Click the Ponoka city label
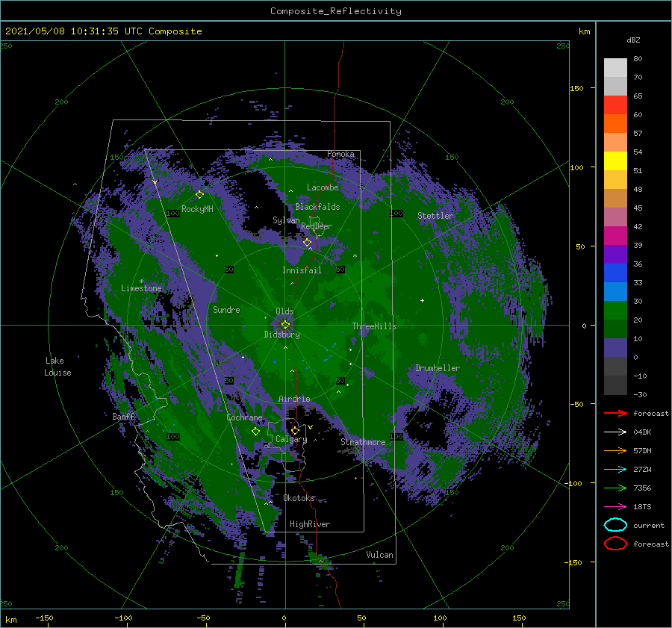The height and width of the screenshot is (628, 672). click(x=340, y=154)
